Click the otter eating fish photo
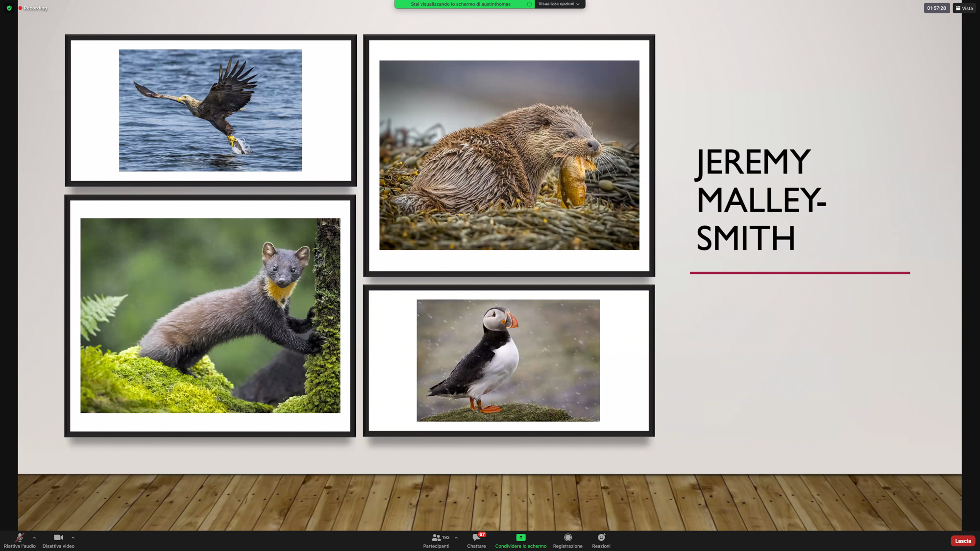 point(509,155)
